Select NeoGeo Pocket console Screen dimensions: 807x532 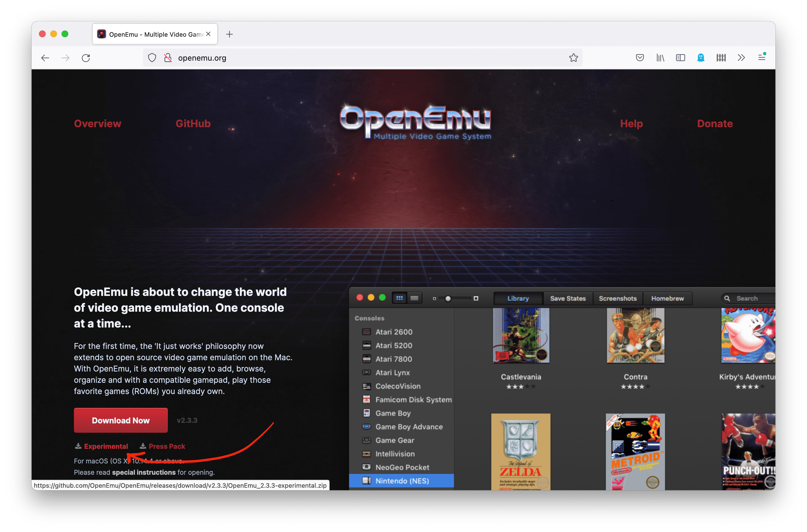(x=402, y=467)
